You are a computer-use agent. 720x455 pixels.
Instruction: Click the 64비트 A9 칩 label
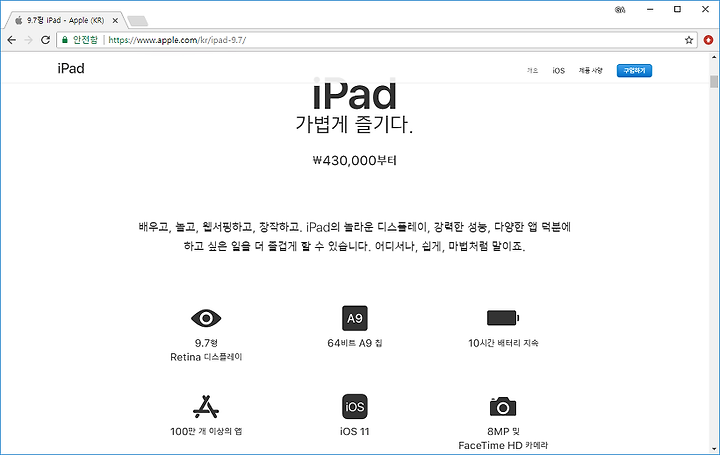(355, 343)
